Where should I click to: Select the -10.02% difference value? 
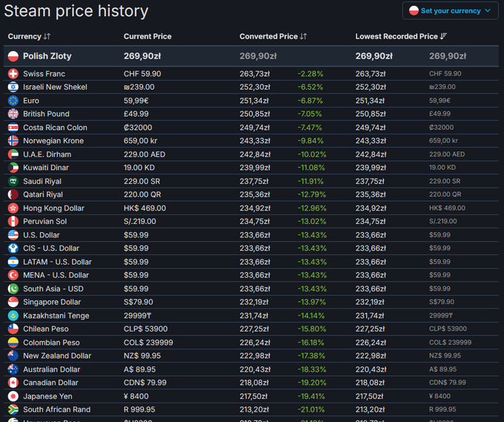[312, 154]
